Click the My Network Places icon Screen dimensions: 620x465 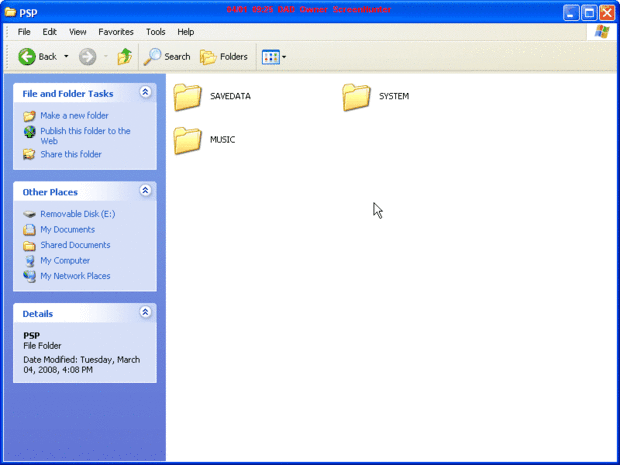pos(29,276)
